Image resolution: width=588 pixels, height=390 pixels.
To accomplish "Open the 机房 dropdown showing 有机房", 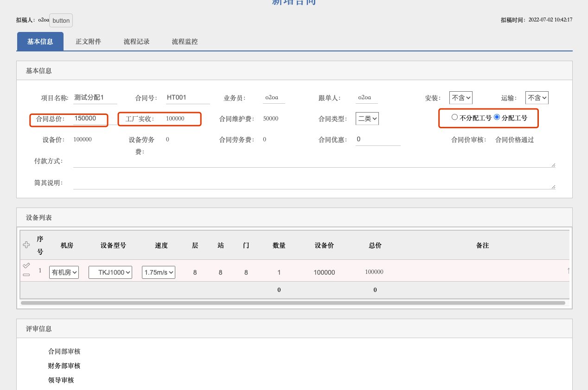I will pos(64,272).
